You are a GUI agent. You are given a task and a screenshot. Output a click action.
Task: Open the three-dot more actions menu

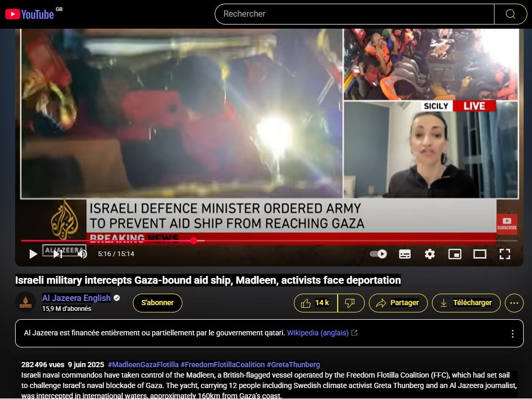(514, 303)
